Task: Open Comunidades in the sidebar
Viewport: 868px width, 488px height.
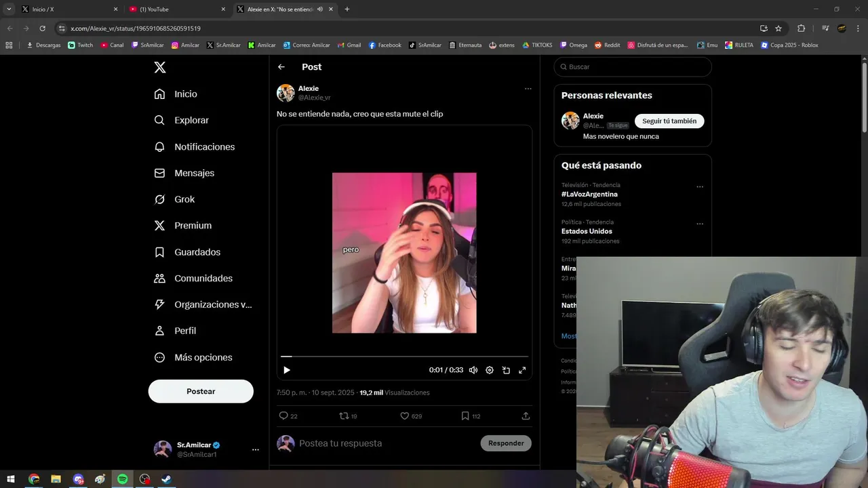Action: pyautogui.click(x=193, y=279)
